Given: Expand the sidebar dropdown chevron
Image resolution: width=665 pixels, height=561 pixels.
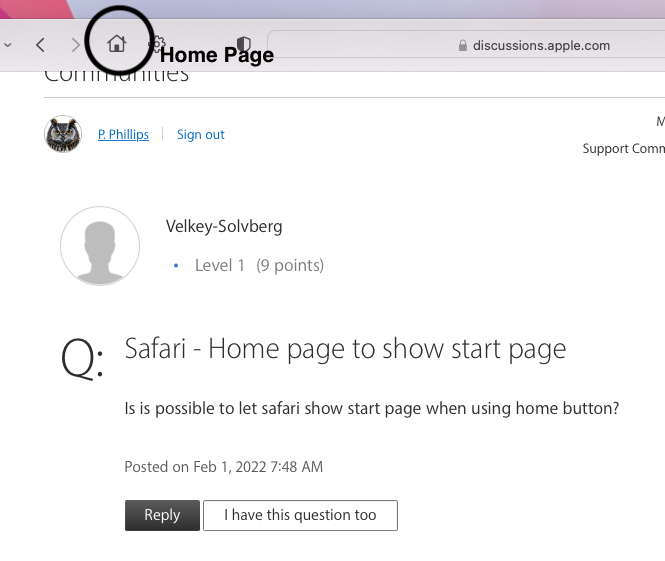Looking at the screenshot, I should point(8,45).
